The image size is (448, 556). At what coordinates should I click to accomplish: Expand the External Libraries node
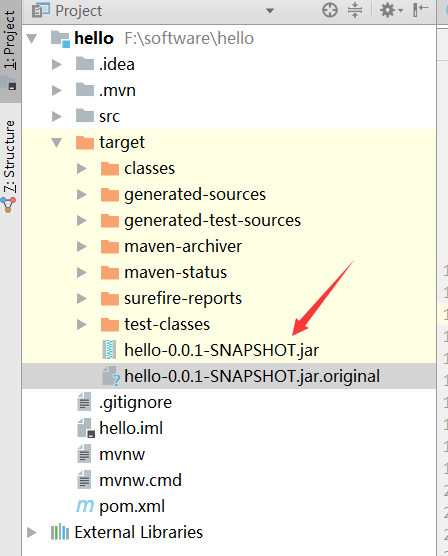[x=32, y=533]
